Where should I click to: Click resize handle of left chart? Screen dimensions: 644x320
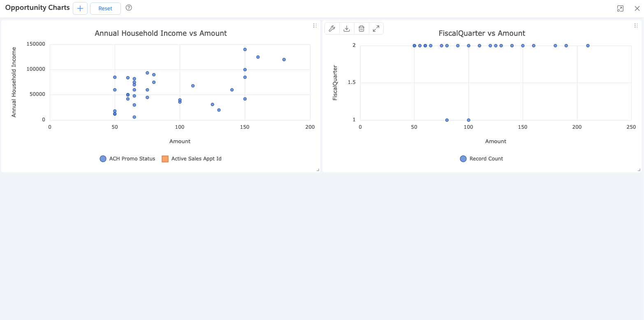pos(318,170)
